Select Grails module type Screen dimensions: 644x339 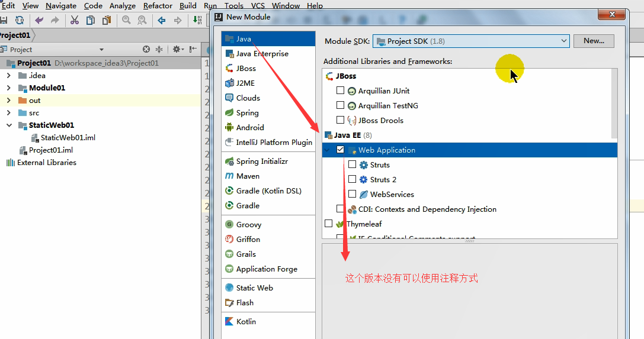[268, 254]
